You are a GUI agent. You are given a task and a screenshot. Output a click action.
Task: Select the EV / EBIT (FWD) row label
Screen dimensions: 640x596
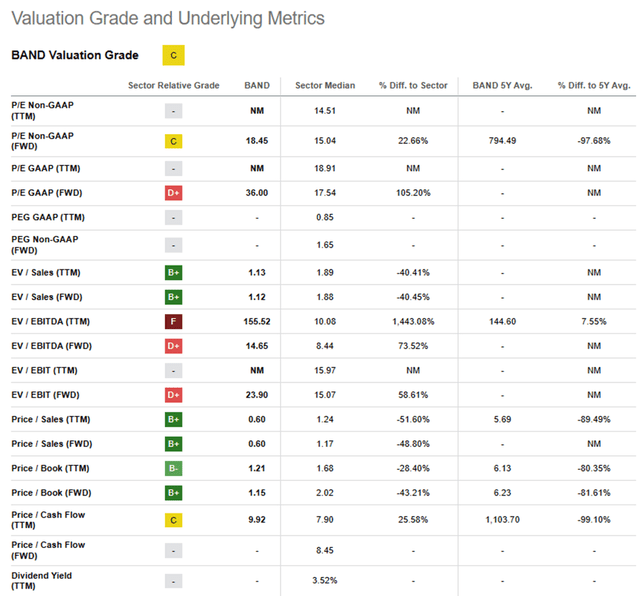45,395
